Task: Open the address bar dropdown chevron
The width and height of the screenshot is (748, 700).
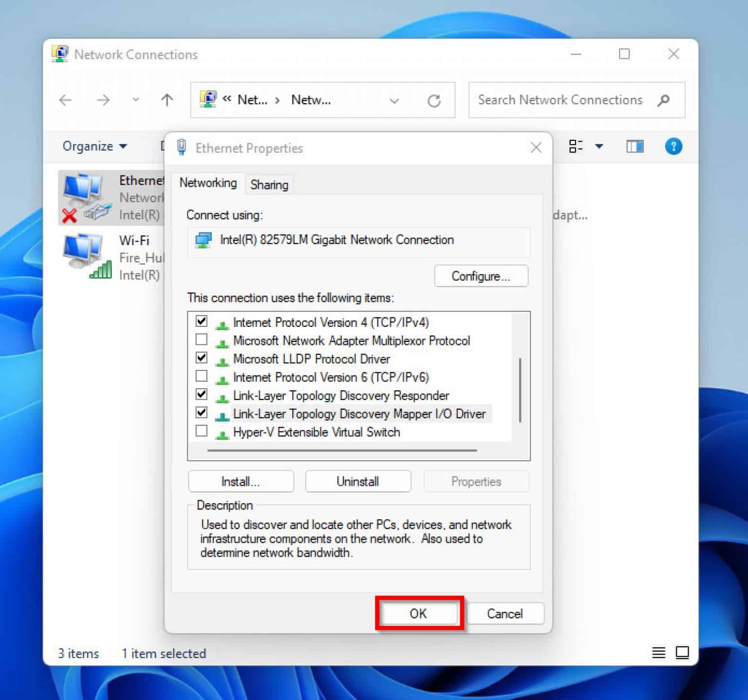Action: [x=394, y=100]
